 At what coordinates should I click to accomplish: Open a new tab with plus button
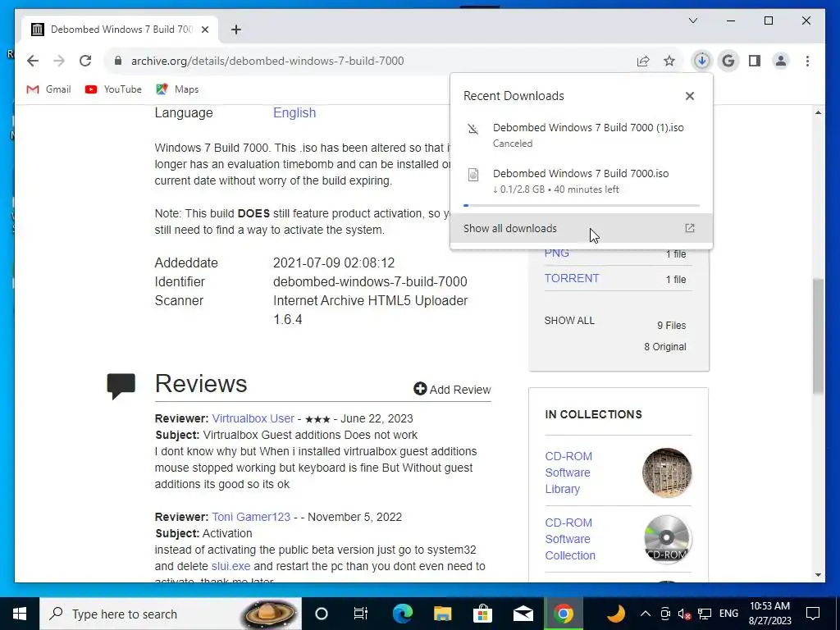(x=236, y=30)
